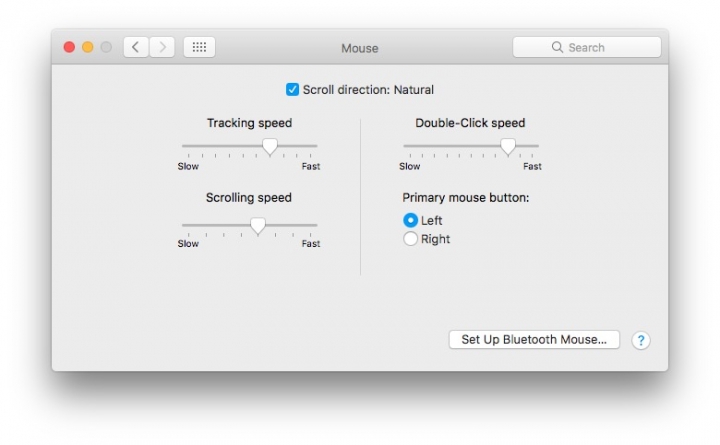Click the magnifying glass search icon

557,47
